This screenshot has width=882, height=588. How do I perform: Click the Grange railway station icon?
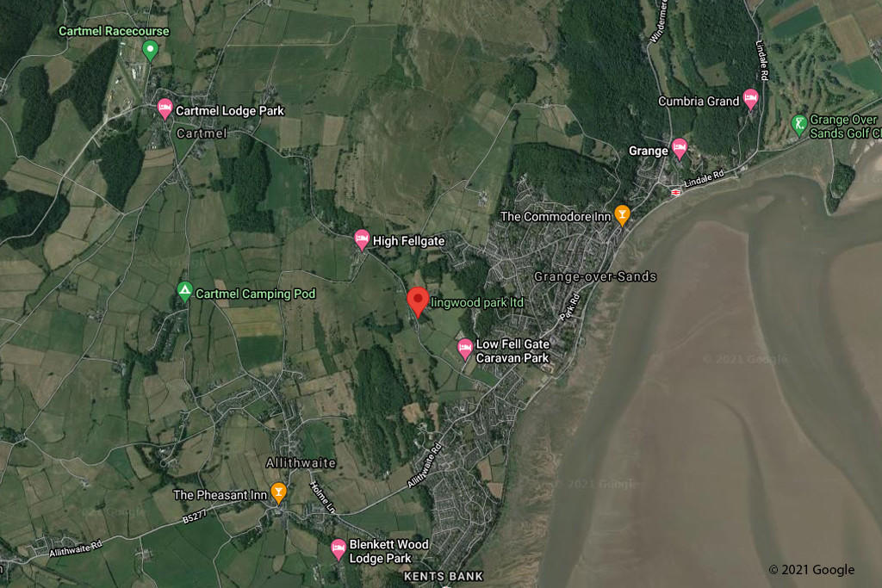click(x=675, y=192)
